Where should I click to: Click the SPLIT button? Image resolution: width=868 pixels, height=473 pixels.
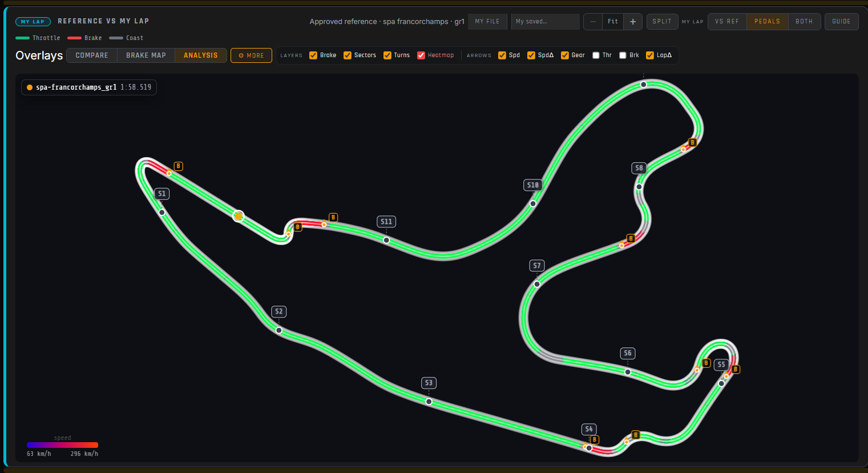tap(662, 22)
